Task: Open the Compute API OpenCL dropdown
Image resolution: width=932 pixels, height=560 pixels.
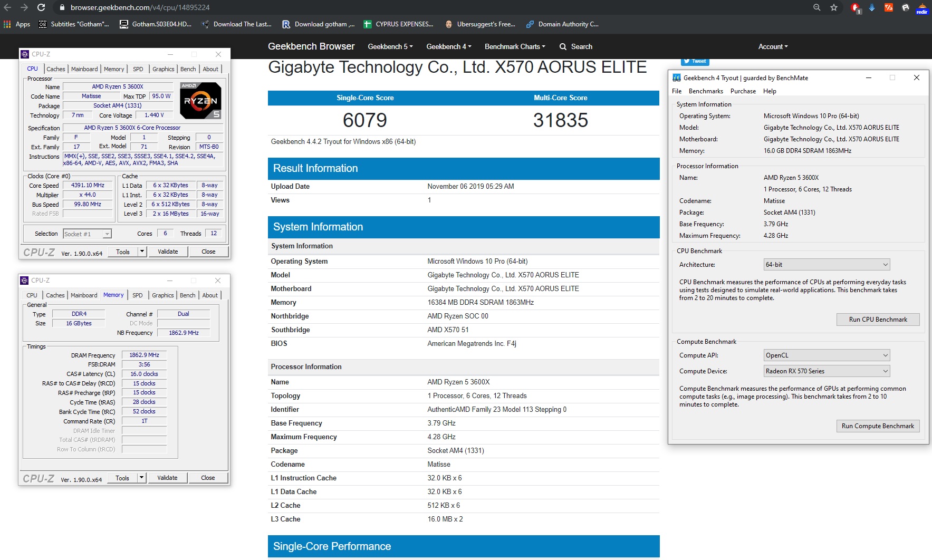Action: (827, 355)
